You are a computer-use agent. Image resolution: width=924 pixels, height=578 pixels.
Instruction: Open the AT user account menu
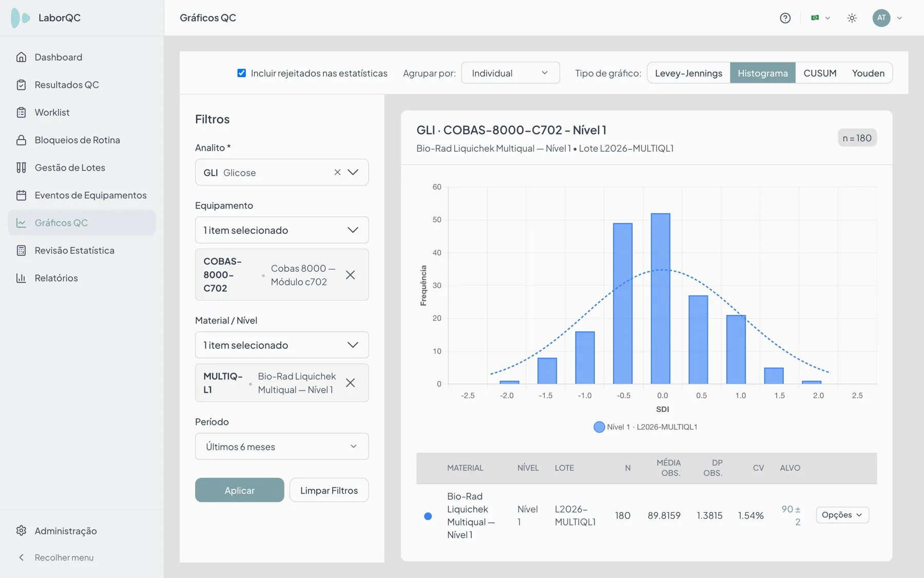click(888, 18)
